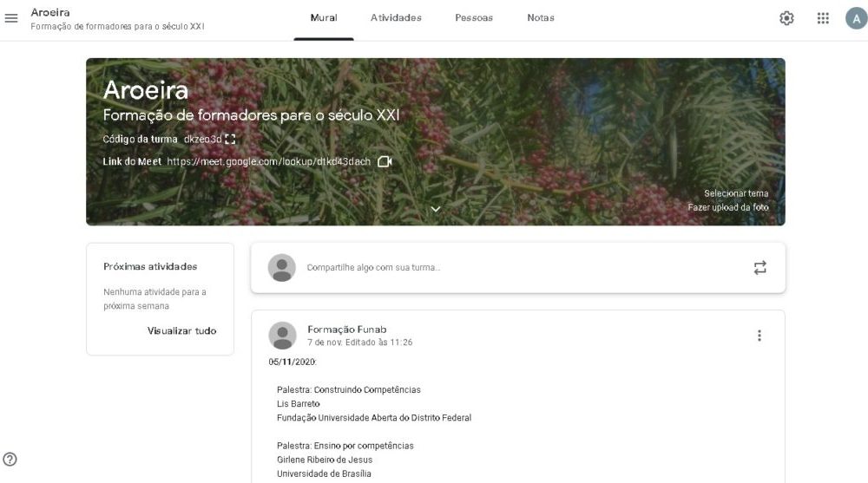Switch to the Mural tab
This screenshot has width=868, height=483.
pyautogui.click(x=323, y=17)
